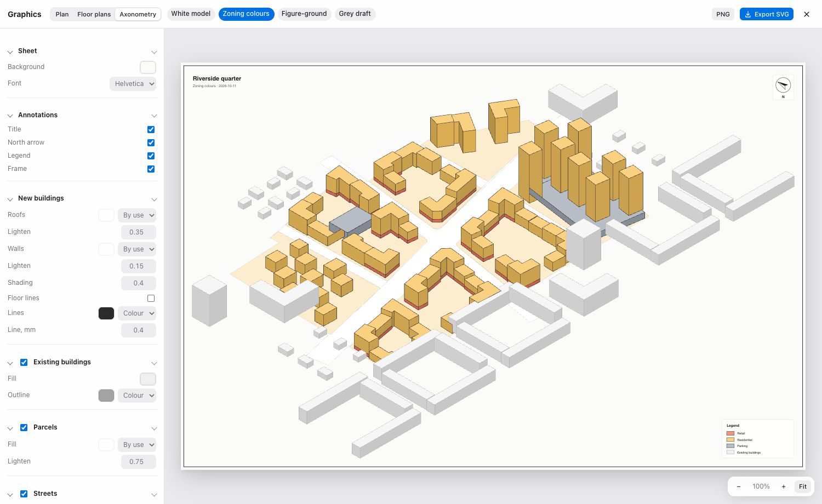822x504 pixels.
Task: Toggle the Parcels visibility checkbox
Action: point(24,427)
